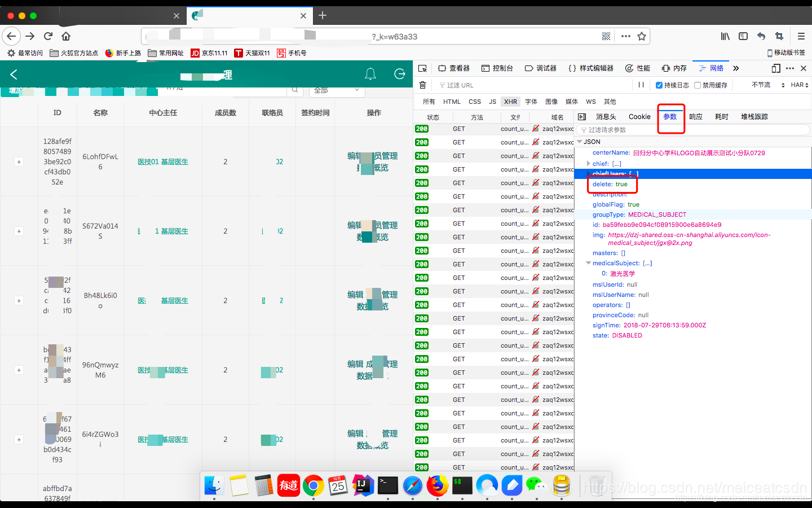Switch to the Inspector devtools tab
Viewport: 812px width, 508px height.
(454, 68)
